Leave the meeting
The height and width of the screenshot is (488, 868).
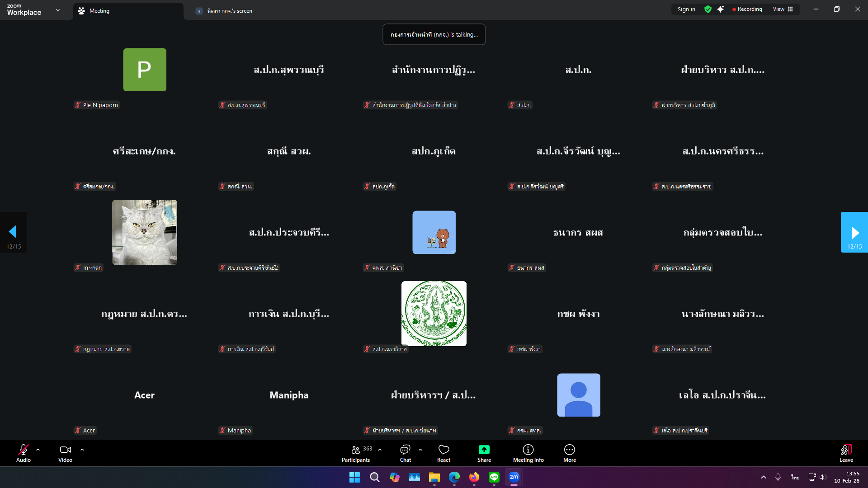tap(846, 453)
